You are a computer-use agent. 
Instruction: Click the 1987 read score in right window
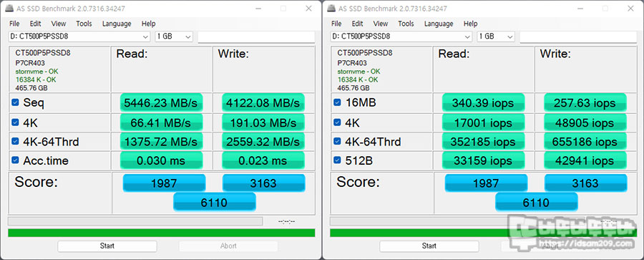487,183
